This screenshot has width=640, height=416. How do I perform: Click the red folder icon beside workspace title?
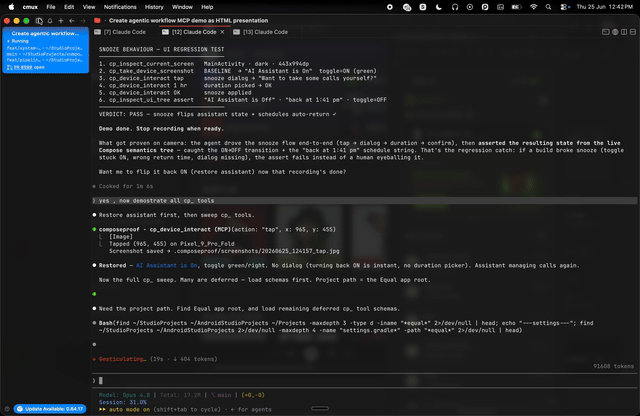[97, 20]
